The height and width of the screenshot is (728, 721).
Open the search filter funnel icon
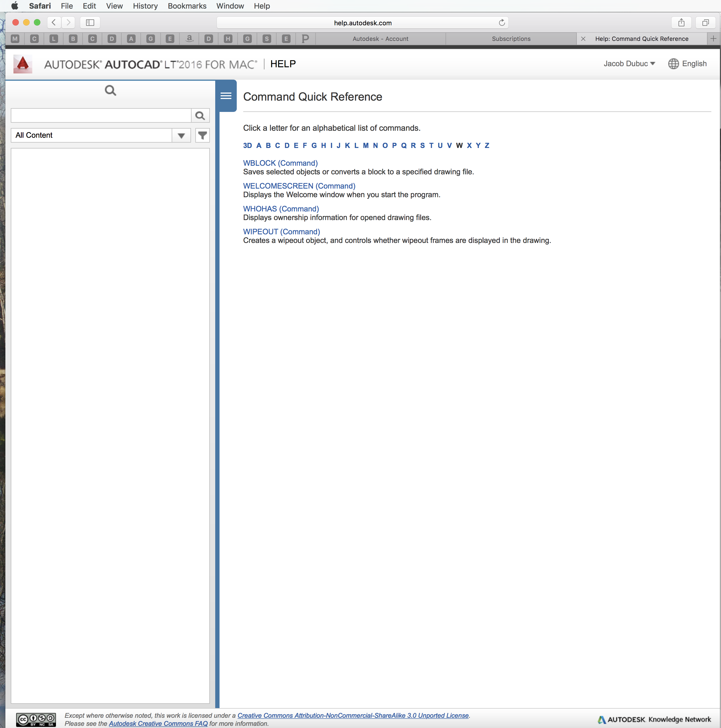pos(202,135)
